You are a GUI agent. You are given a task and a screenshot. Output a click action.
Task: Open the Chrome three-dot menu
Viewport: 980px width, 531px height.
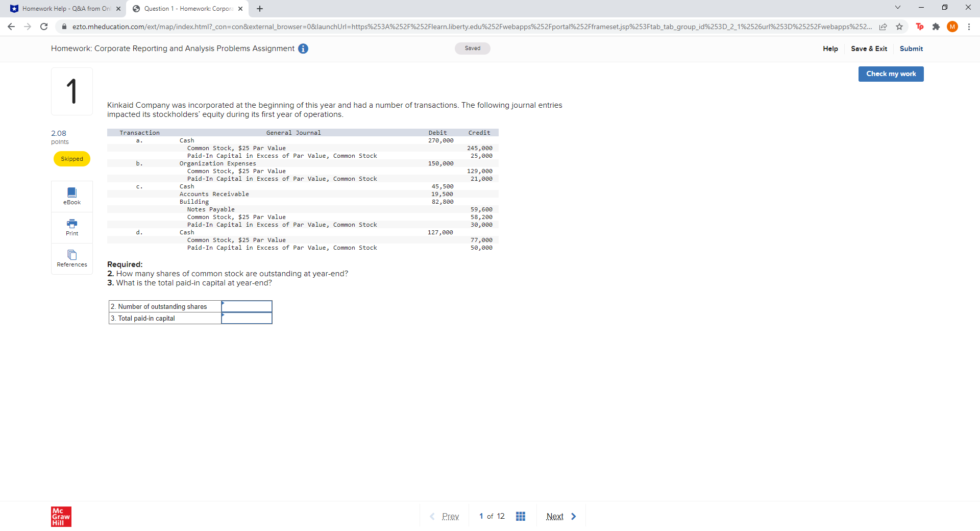coord(969,27)
